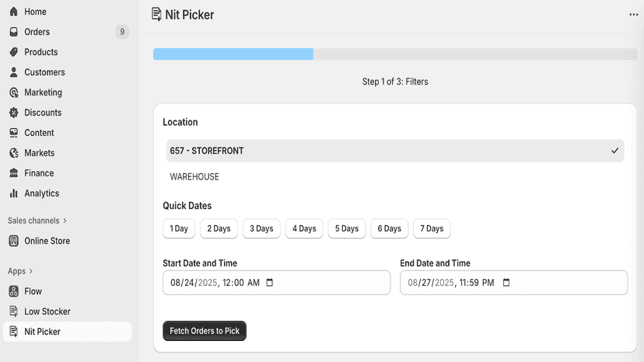The width and height of the screenshot is (644, 362).
Task: Click the Products tag icon
Action: [13, 52]
